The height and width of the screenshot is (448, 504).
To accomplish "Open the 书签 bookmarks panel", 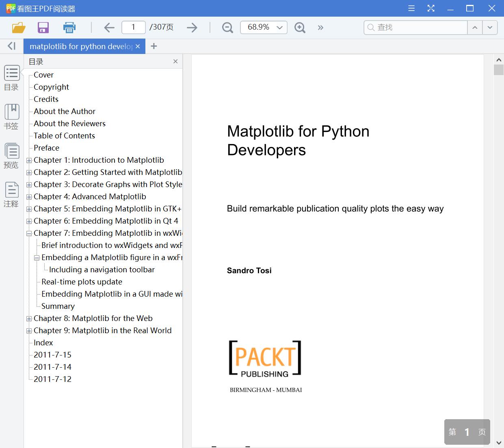I will tap(11, 116).
